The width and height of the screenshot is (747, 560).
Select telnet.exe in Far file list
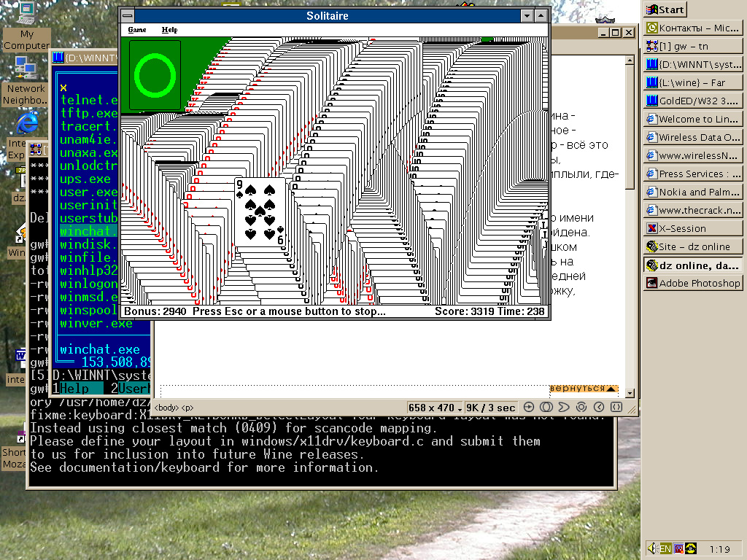(x=88, y=100)
